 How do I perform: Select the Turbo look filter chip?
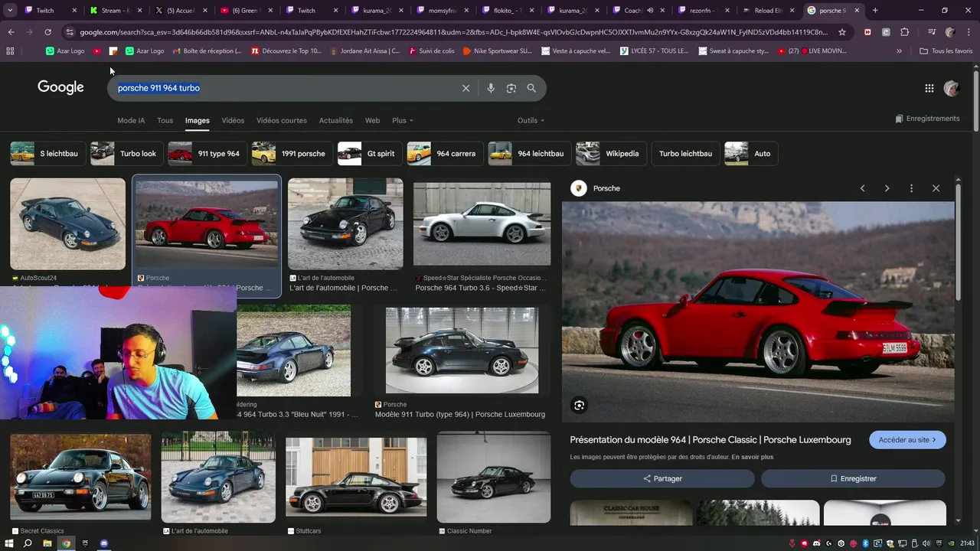point(126,154)
